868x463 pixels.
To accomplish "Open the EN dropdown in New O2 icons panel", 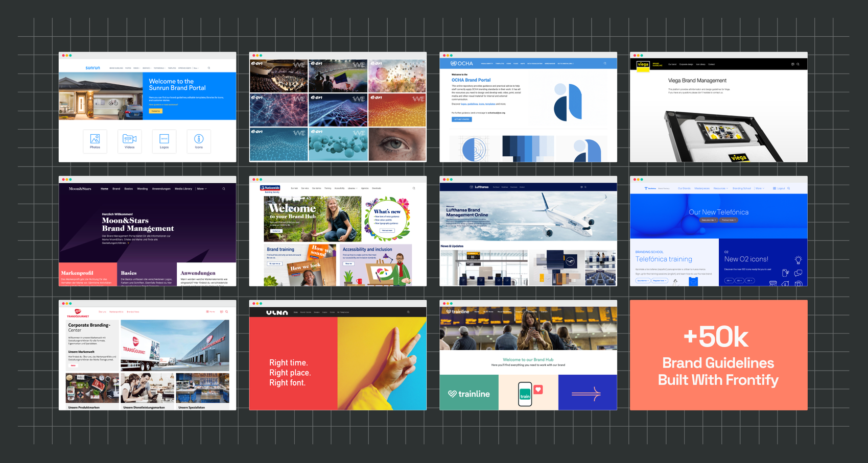I will coord(729,281).
